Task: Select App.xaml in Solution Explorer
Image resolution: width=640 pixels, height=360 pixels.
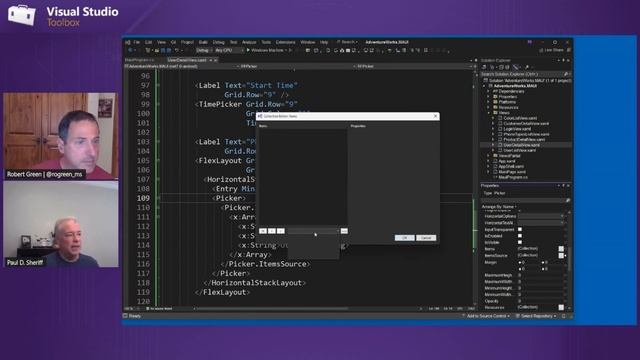Action: pyautogui.click(x=507, y=161)
